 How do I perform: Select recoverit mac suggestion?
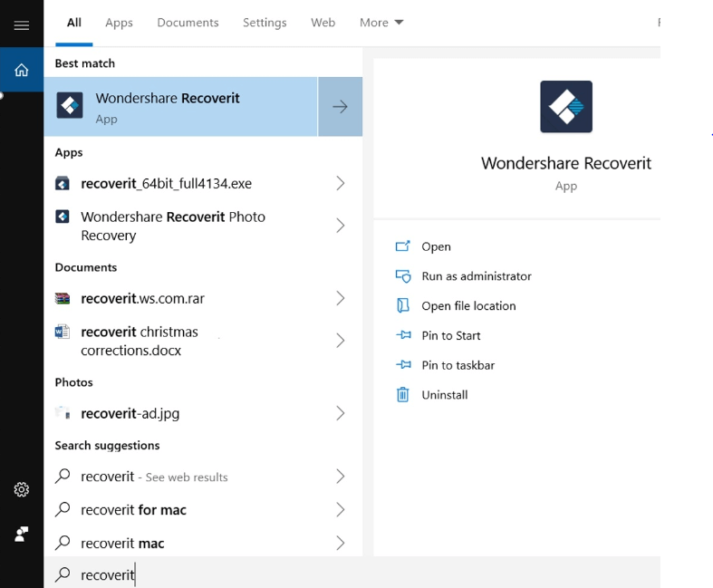203,543
